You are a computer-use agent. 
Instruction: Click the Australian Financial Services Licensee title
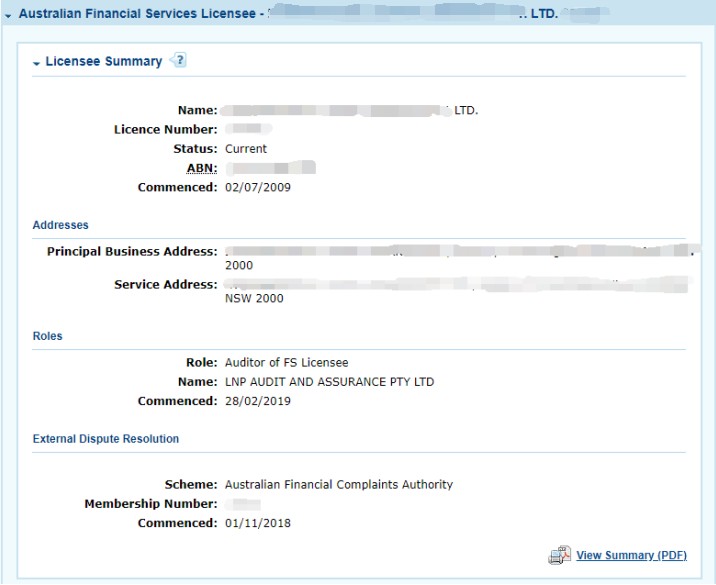[140, 15]
